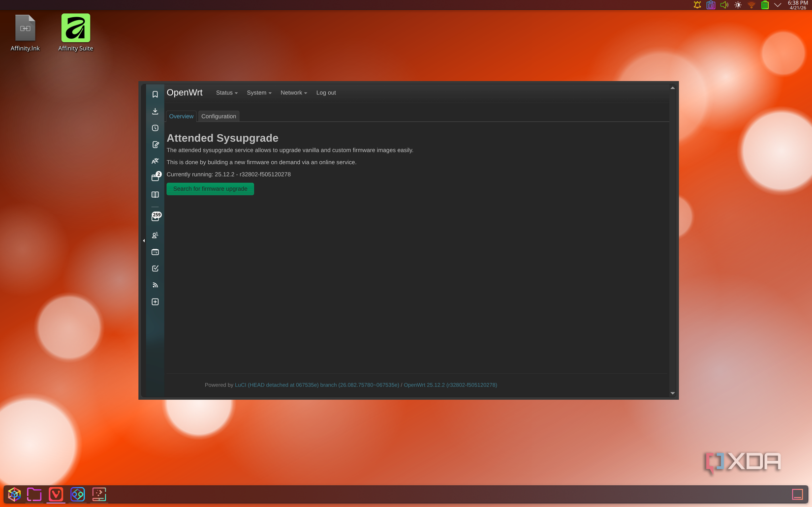Open the Status dropdown menu
The image size is (812, 507).
[x=227, y=92]
